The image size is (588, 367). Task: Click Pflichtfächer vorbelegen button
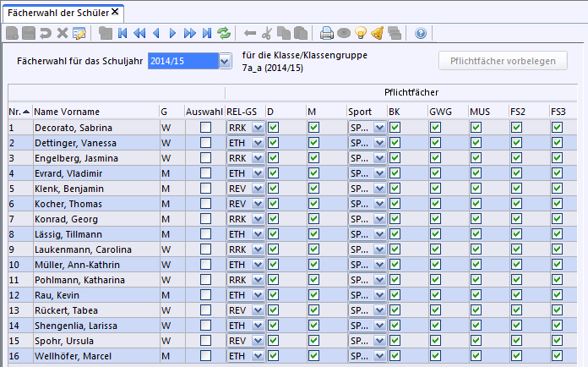tap(503, 62)
